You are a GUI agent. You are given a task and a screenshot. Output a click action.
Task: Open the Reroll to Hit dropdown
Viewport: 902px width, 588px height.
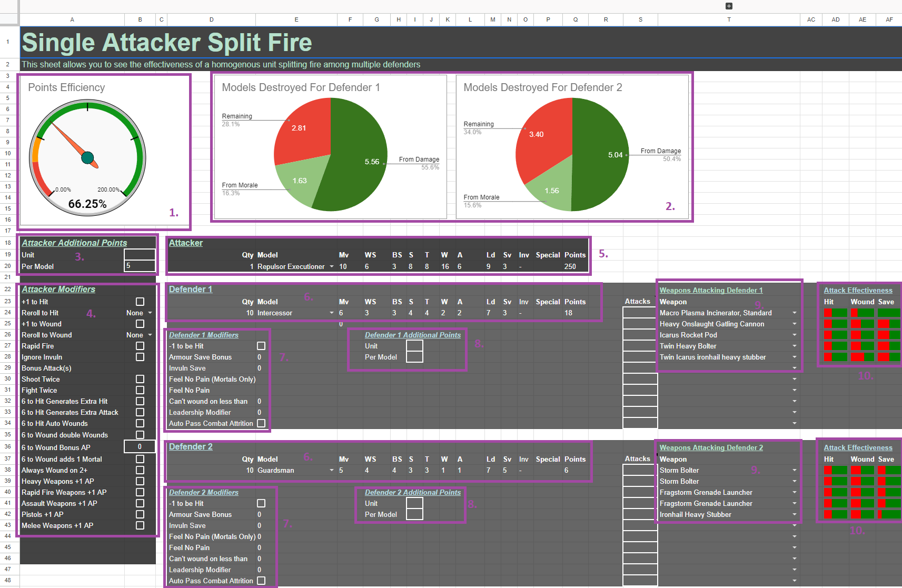pyautogui.click(x=150, y=313)
